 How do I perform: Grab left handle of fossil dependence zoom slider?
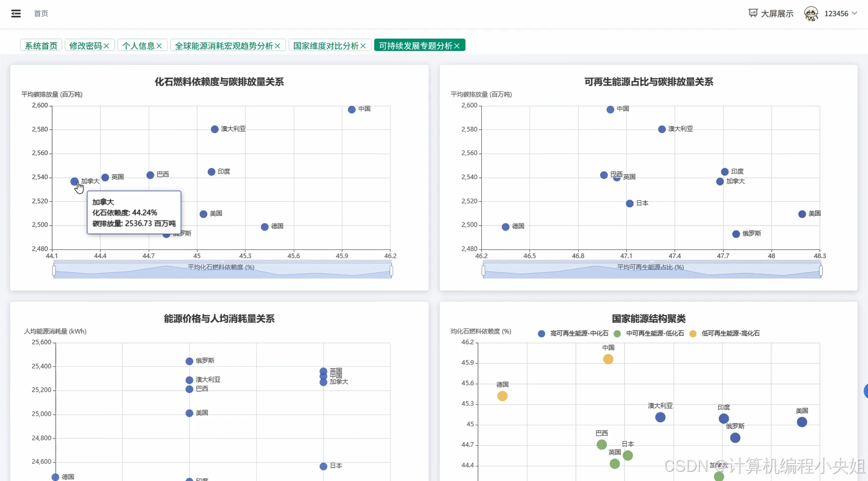(x=54, y=271)
